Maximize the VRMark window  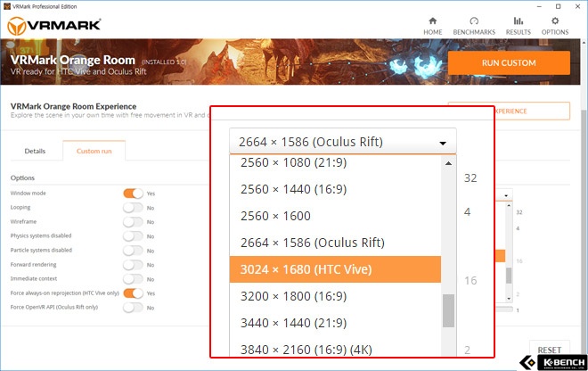pos(559,6)
